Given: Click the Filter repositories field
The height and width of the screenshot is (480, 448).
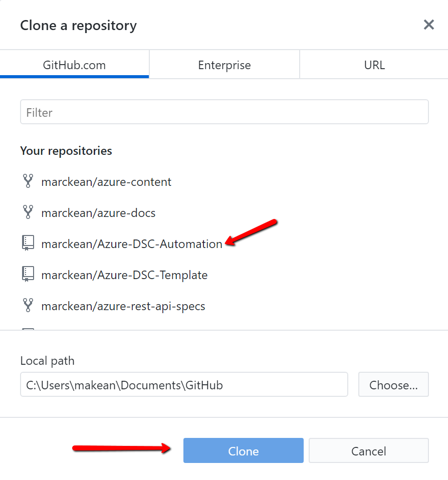Looking at the screenshot, I should coord(224,112).
